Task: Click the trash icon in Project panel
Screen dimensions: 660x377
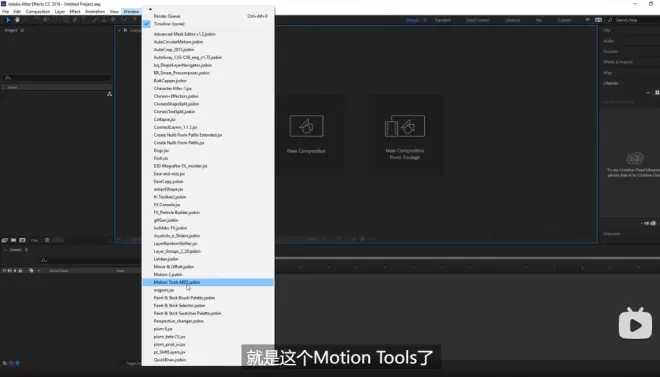Action: (x=47, y=240)
